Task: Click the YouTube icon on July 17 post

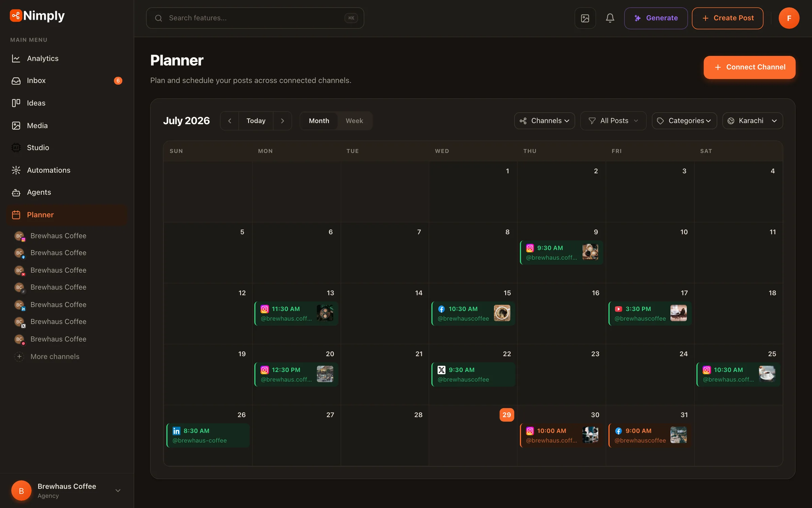Action: coord(618,309)
